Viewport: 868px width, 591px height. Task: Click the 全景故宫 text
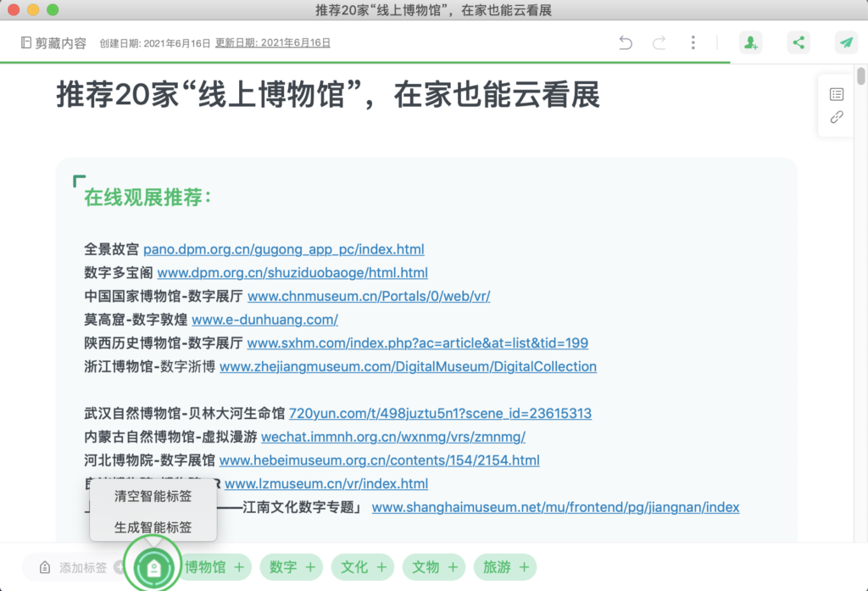pyautogui.click(x=111, y=249)
